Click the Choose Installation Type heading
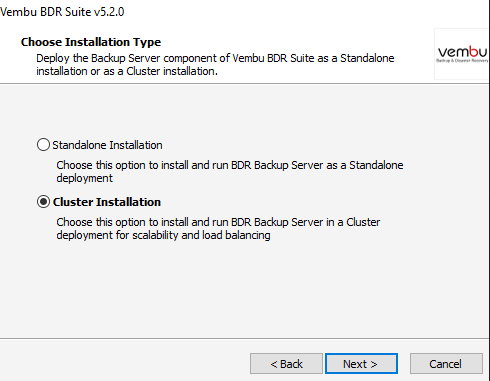The image size is (490, 381). (91, 42)
